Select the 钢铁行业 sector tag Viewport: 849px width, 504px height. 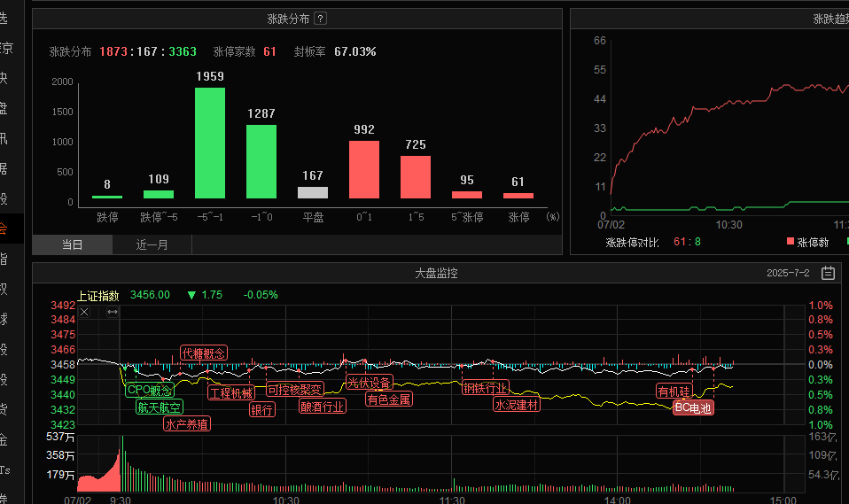pos(485,388)
